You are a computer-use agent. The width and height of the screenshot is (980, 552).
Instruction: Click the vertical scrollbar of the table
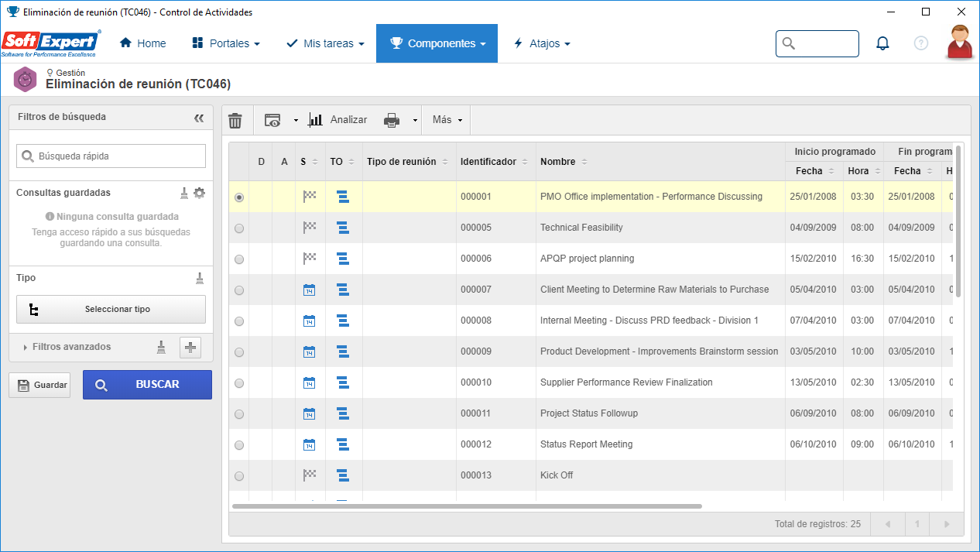click(958, 221)
